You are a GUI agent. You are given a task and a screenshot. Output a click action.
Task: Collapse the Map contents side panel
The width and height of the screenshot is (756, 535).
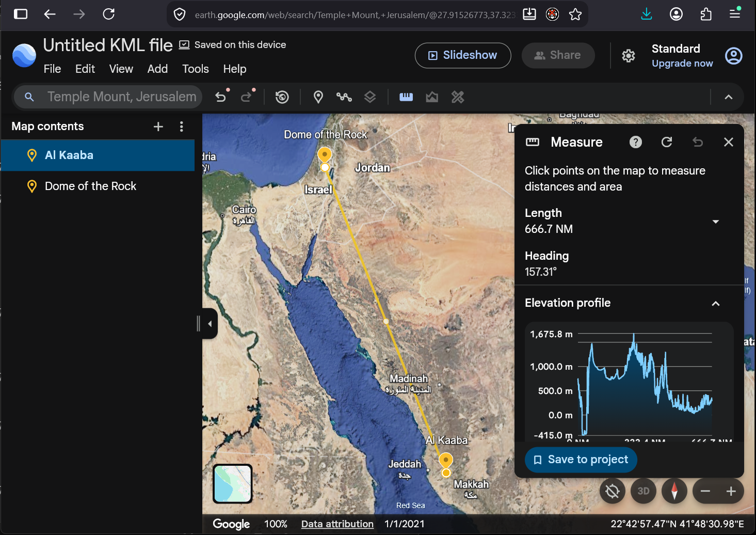tap(210, 324)
